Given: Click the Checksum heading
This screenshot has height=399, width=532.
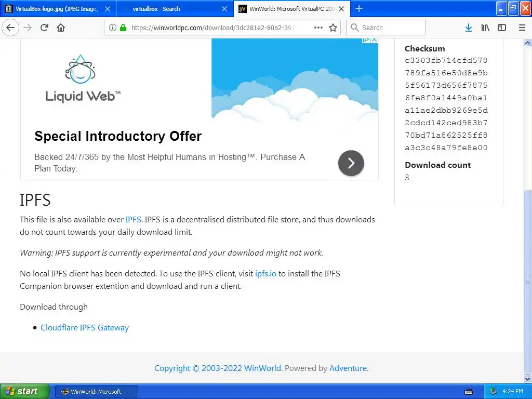Looking at the screenshot, I should point(425,48).
